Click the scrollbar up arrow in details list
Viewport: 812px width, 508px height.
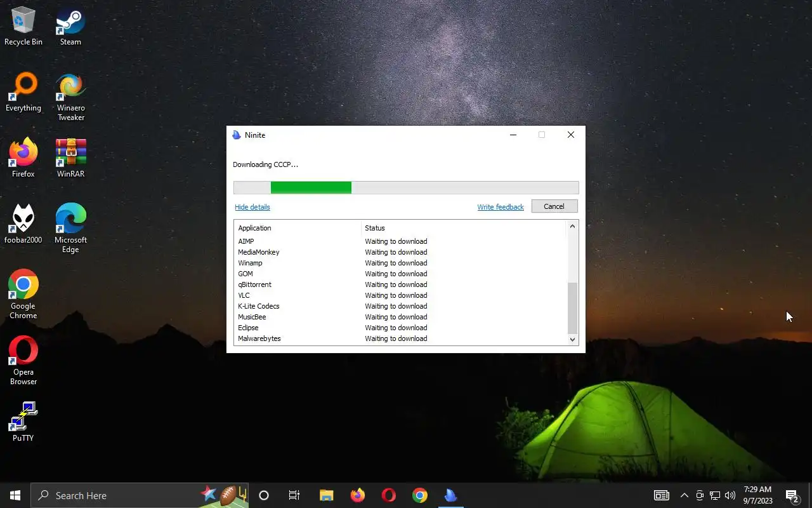coord(572,226)
